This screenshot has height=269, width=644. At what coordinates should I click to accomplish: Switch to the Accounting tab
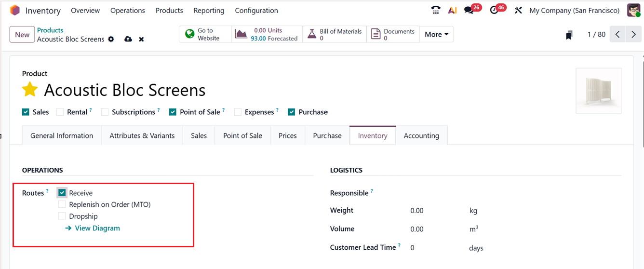(421, 135)
